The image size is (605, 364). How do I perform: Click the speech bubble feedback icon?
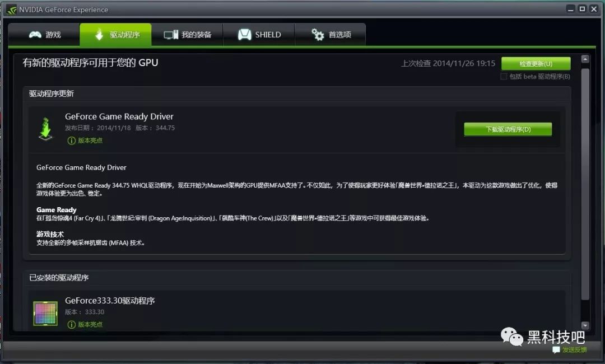click(x=556, y=350)
